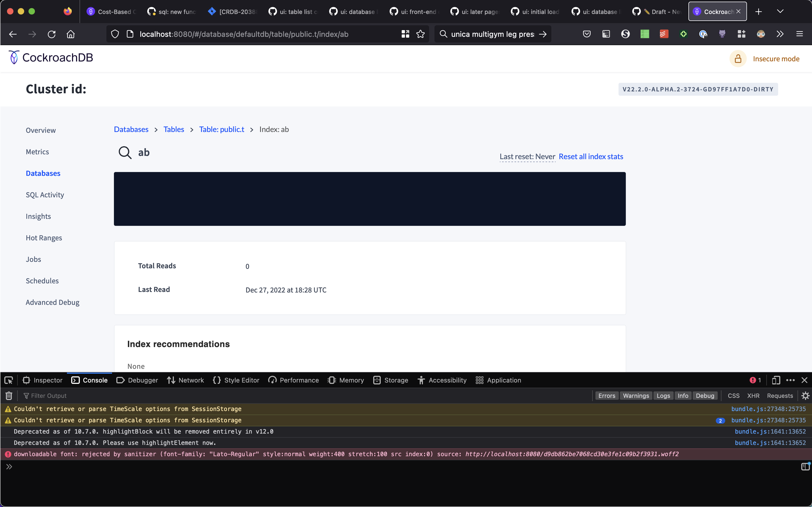This screenshot has height=507, width=812.
Task: Switch to the 'sql: new func' browser tab
Action: 172,12
